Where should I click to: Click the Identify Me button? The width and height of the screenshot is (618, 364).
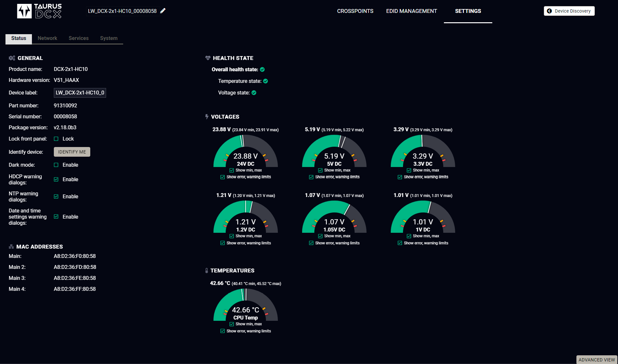[72, 152]
